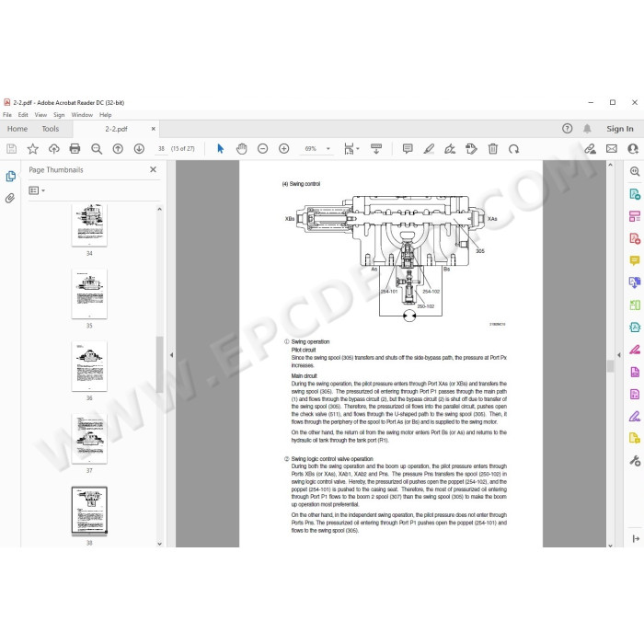Switch to the Tools tab
Viewport: 644px width, 644px height.
coord(51,129)
